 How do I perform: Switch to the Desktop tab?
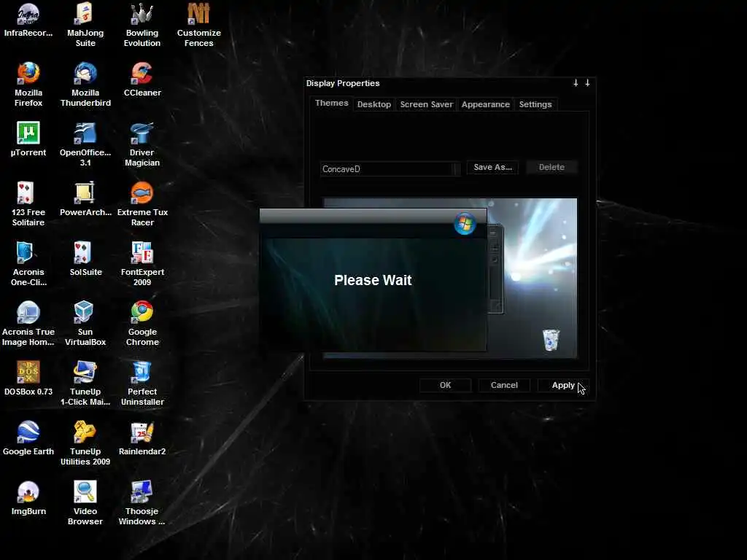tap(374, 104)
